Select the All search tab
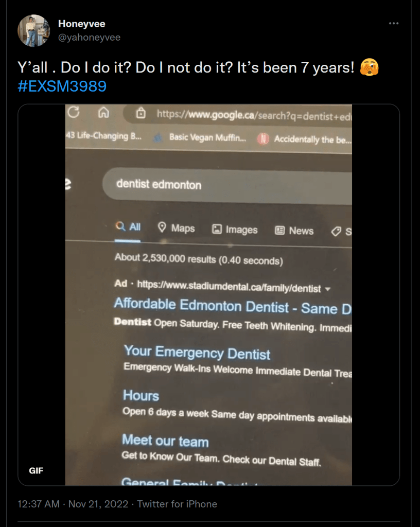This screenshot has width=420, height=527. (128, 227)
